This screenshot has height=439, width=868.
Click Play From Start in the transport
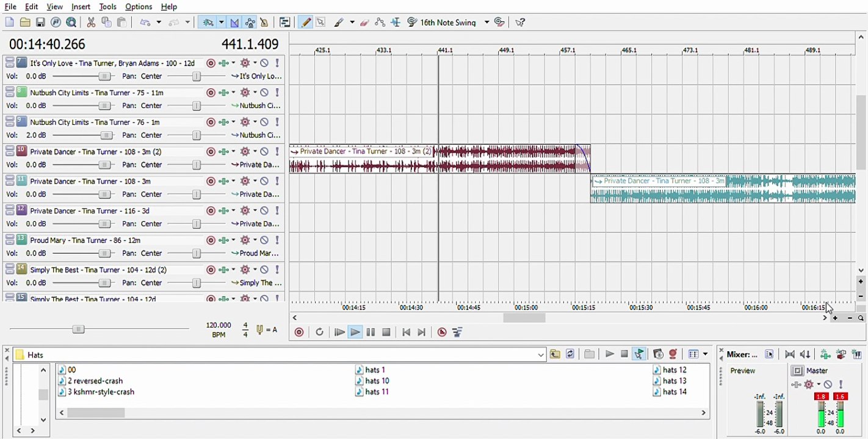[x=339, y=332]
